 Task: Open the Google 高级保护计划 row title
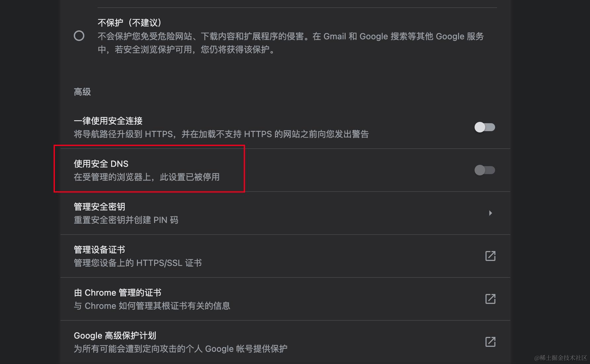click(115, 336)
